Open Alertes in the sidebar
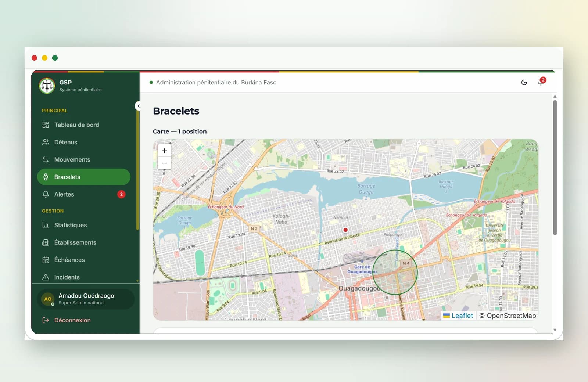Screen dimensions: 588x382 click(x=84, y=194)
